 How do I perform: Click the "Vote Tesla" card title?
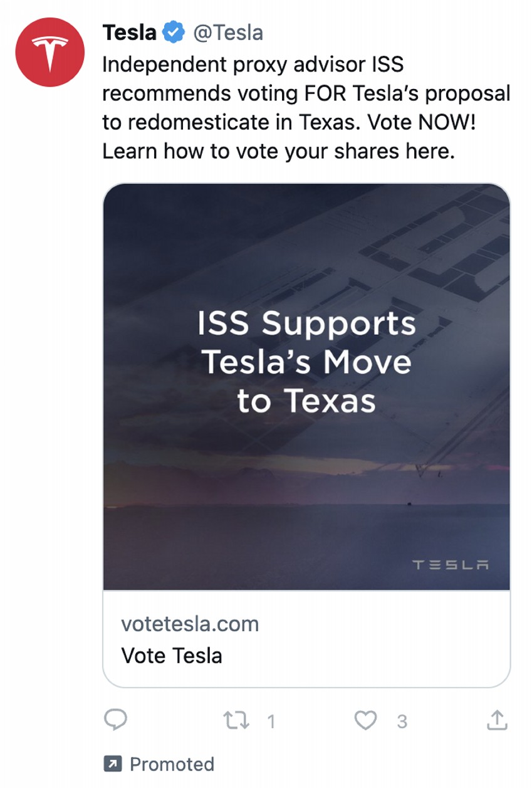coord(172,656)
